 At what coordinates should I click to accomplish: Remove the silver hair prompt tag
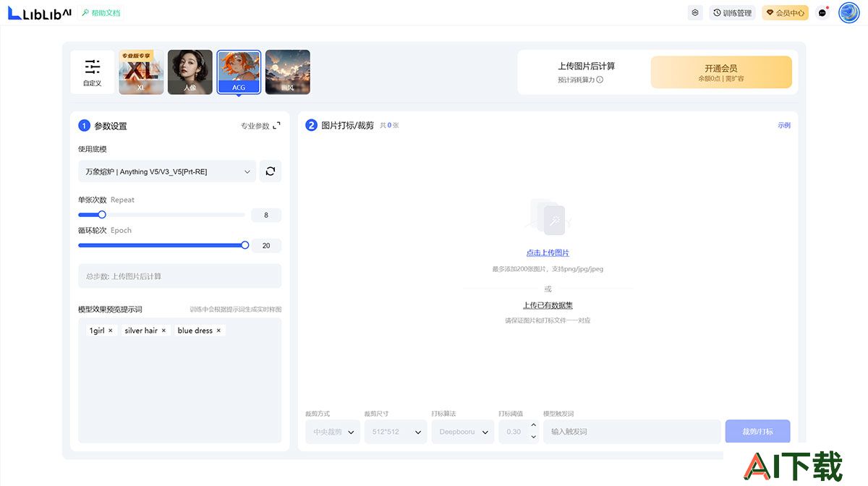tap(163, 331)
